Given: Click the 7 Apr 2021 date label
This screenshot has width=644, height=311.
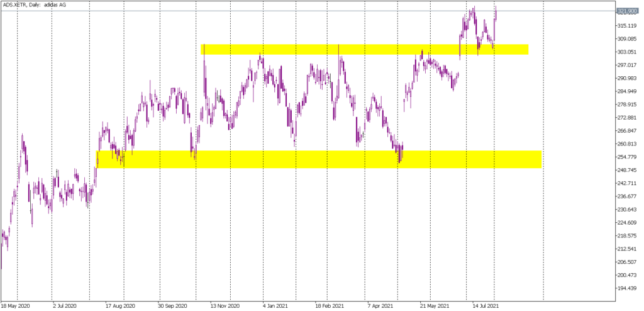Looking at the screenshot, I should (380, 307).
